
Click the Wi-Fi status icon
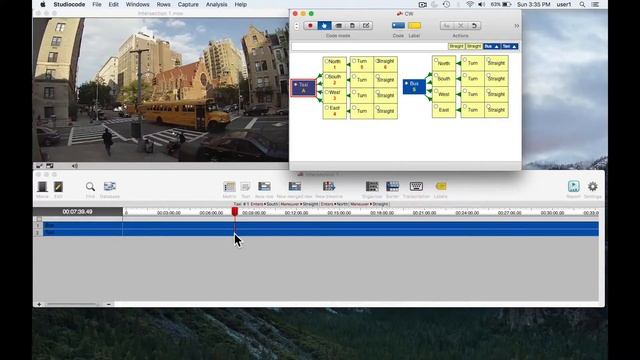click(x=470, y=4)
